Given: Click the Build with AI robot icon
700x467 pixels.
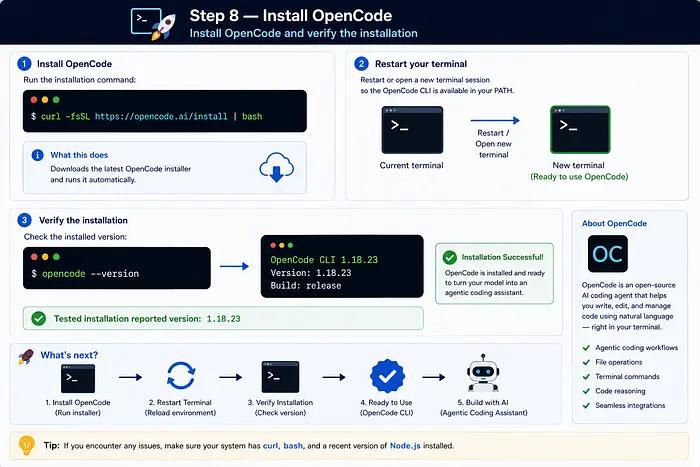Looking at the screenshot, I should 483,374.
